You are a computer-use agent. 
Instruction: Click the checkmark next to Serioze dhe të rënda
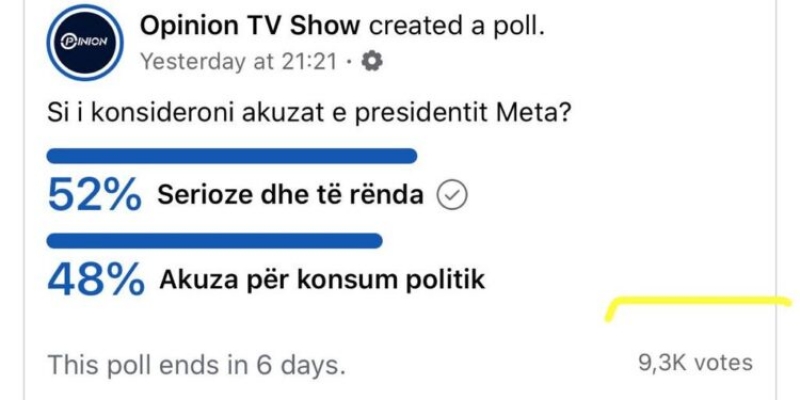coord(452,195)
